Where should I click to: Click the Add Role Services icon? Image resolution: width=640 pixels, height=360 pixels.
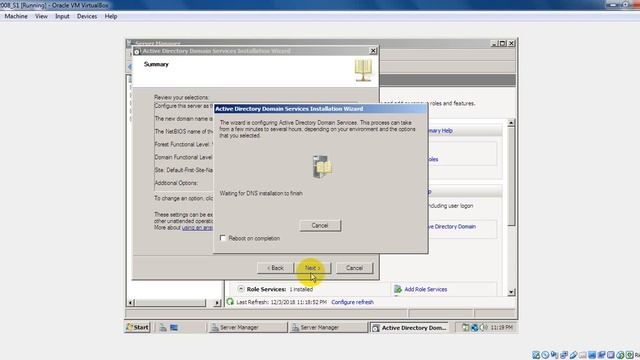click(x=398, y=289)
